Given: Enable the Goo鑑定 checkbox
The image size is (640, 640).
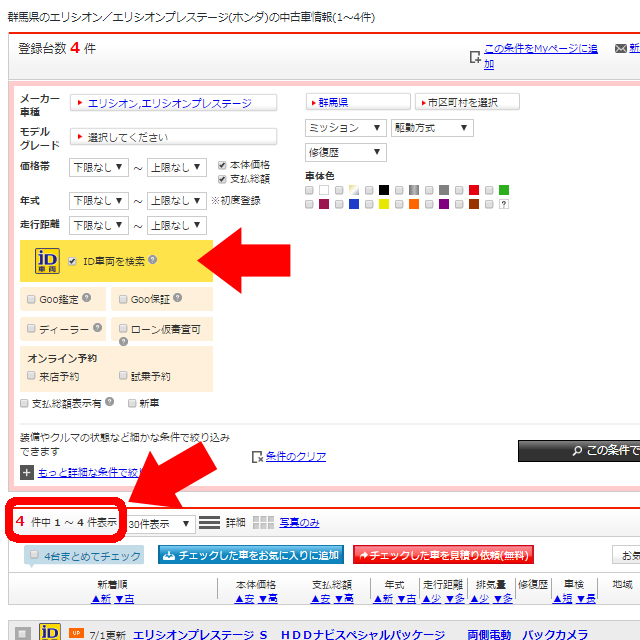Looking at the screenshot, I should (x=29, y=299).
